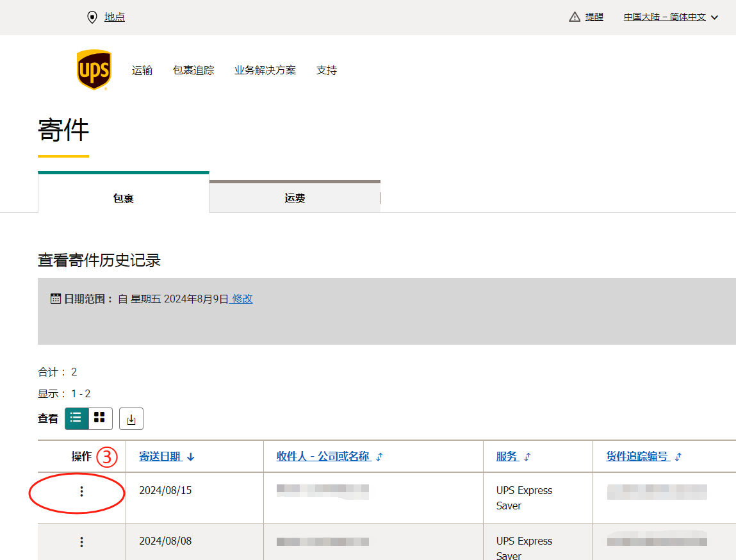Select the list view toggle
Screen dimensions: 736x560
76,418
